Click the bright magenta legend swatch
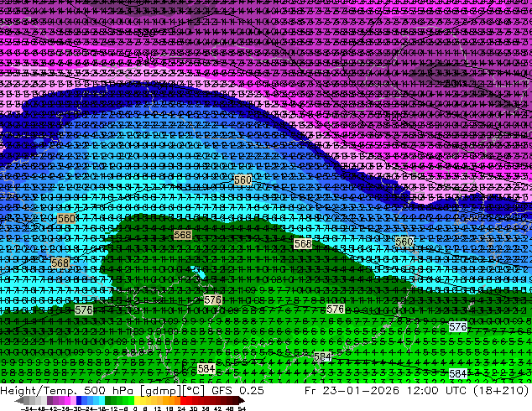Viewport: 532px width, 411px height. pyautogui.click(x=67, y=400)
